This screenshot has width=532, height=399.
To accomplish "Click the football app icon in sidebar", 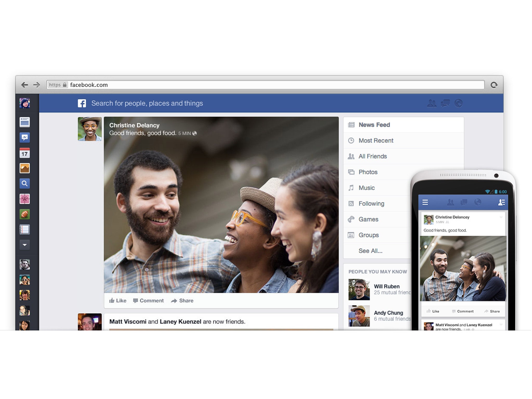I will (25, 214).
